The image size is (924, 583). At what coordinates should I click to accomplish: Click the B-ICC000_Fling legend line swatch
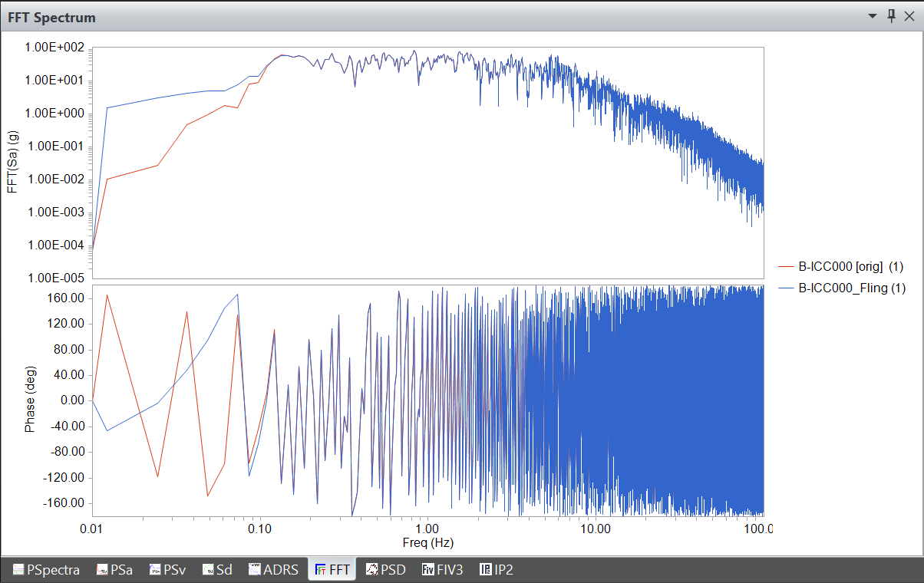pos(786,288)
